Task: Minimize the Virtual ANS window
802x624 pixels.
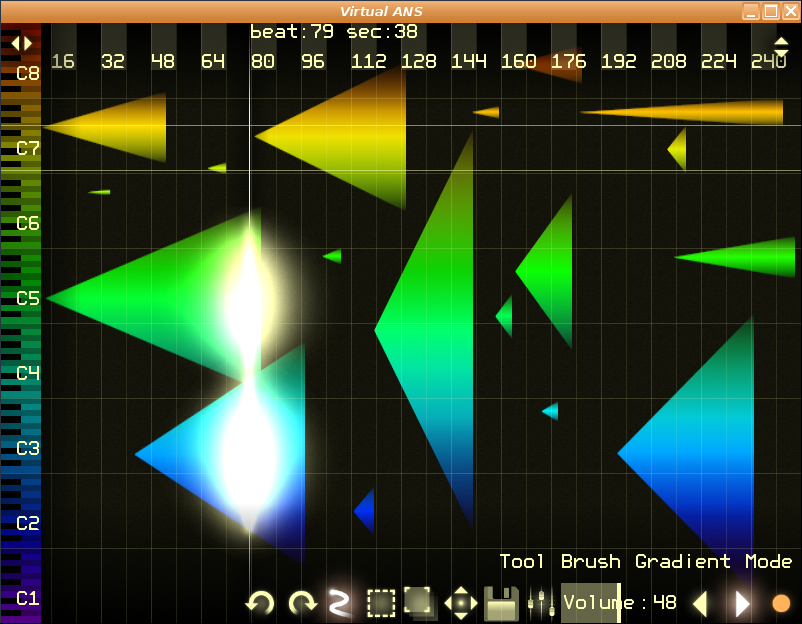Action: (751, 11)
